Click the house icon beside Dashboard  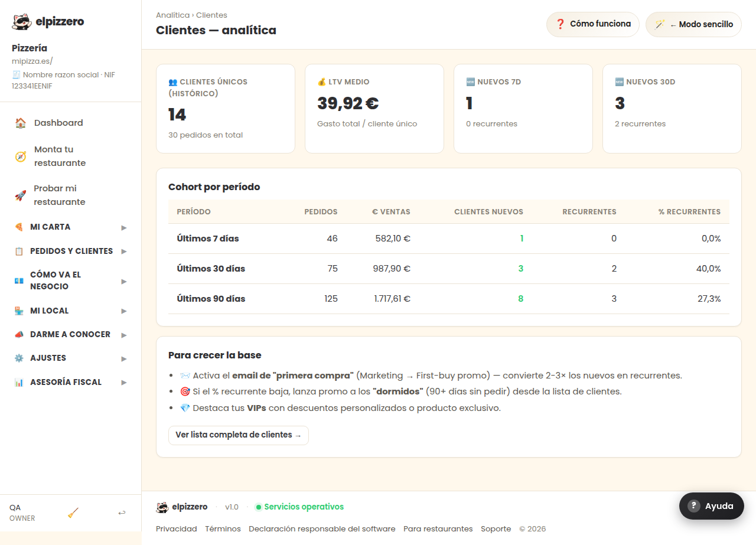pyautogui.click(x=21, y=123)
